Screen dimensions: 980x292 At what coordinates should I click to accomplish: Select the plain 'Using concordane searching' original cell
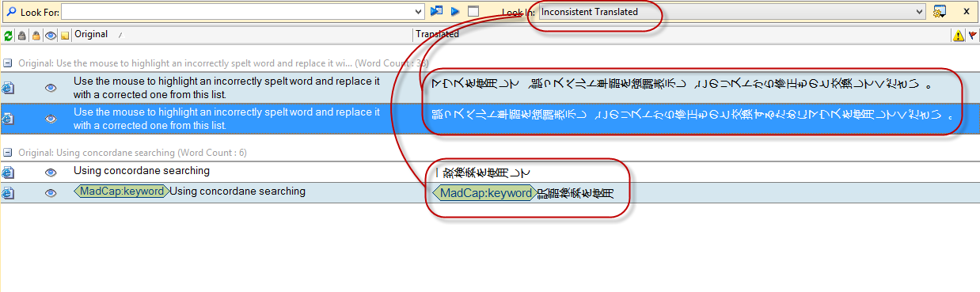click(142, 170)
